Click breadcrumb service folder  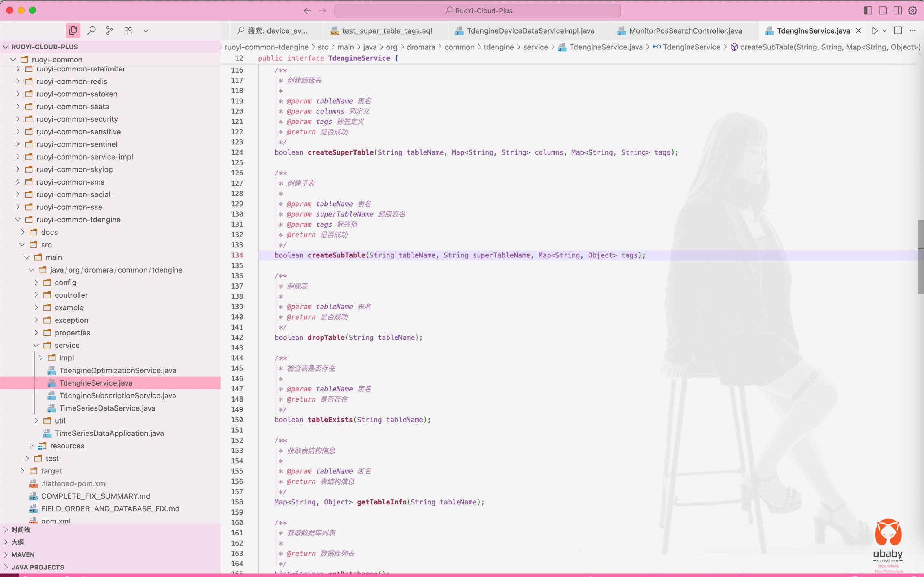click(x=535, y=47)
